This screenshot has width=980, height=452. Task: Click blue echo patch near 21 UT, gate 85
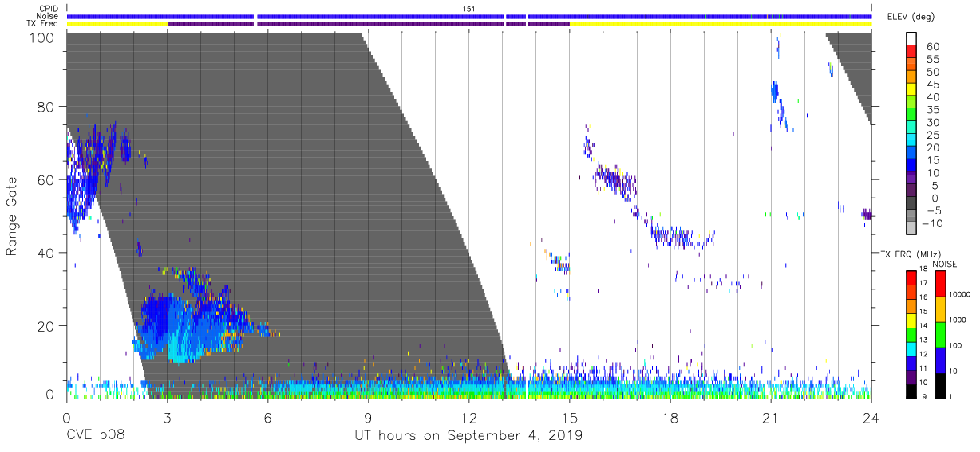[x=774, y=91]
